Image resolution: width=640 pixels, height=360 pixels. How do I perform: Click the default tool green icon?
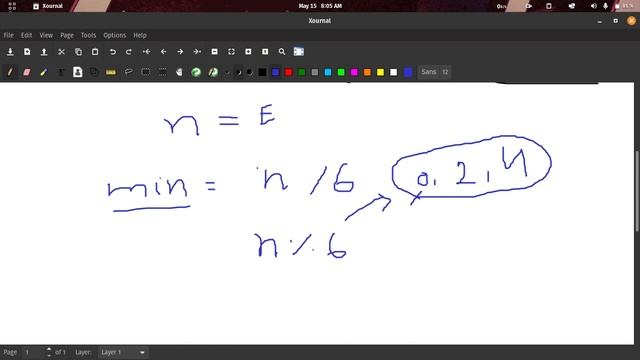click(196, 72)
